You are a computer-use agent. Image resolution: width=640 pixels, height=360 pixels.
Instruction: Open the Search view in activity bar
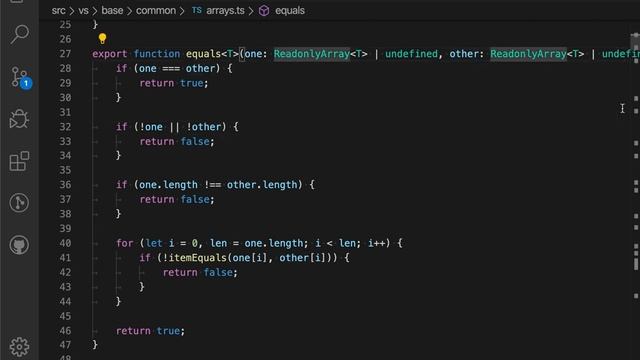(x=19, y=34)
